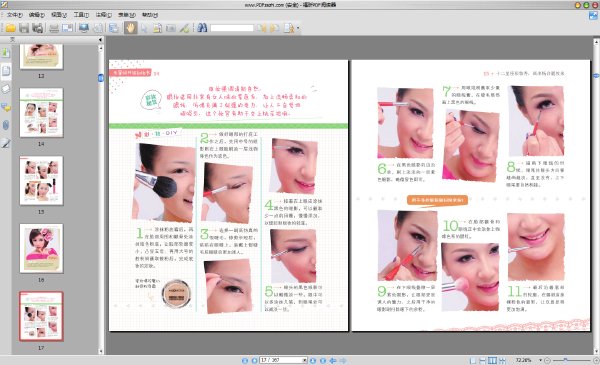
Task: Click the document scrollbar up arrow
Action: (x=596, y=41)
